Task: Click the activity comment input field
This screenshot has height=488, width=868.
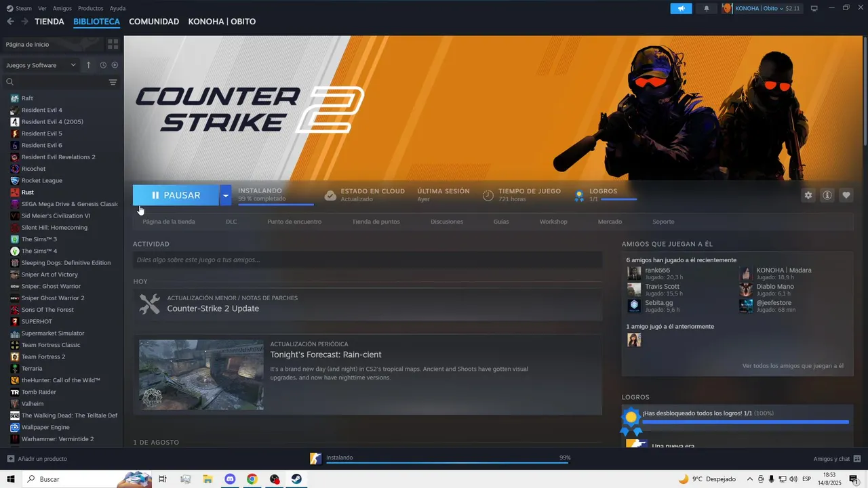Action: pos(367,260)
